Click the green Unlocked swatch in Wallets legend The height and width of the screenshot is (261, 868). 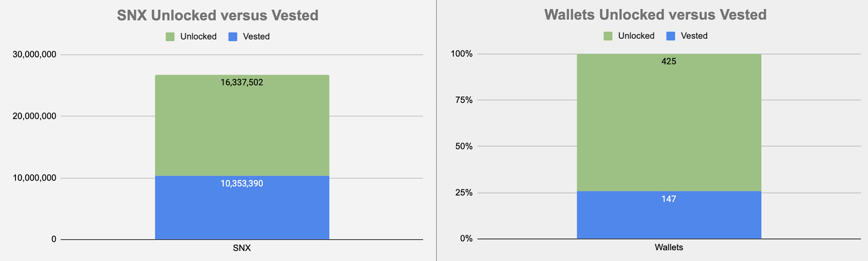(x=608, y=36)
